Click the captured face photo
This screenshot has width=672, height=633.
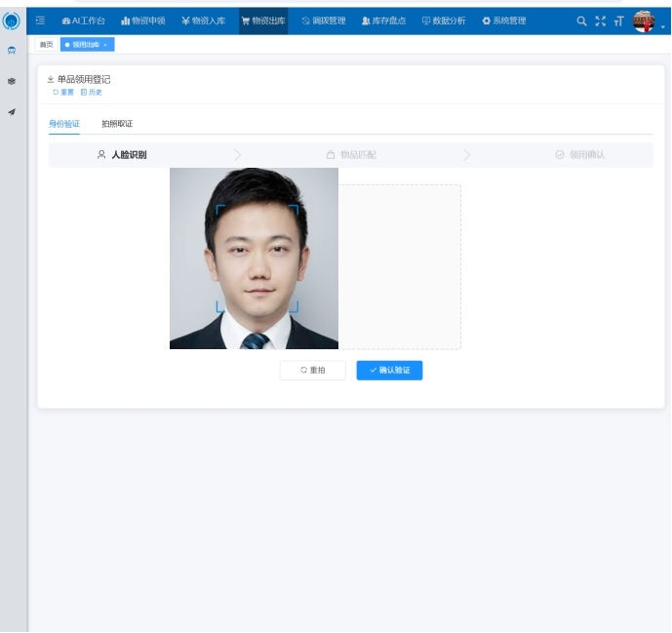tap(254, 258)
